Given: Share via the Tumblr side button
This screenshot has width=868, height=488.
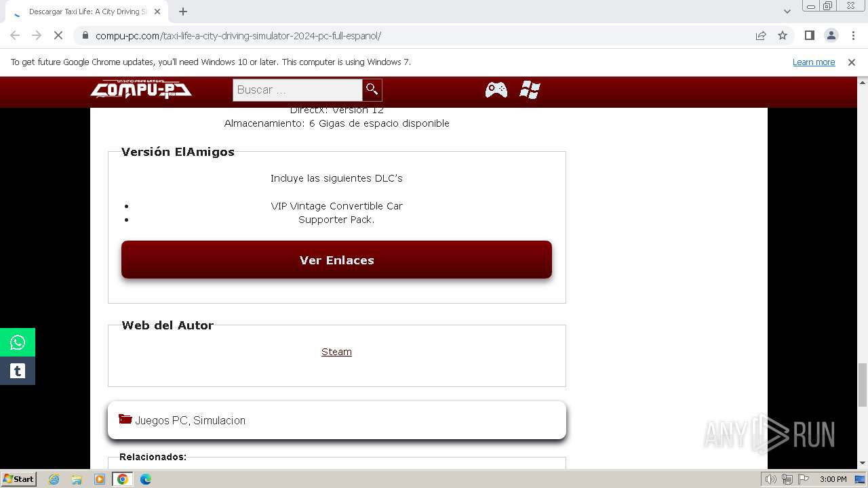Looking at the screenshot, I should [18, 371].
